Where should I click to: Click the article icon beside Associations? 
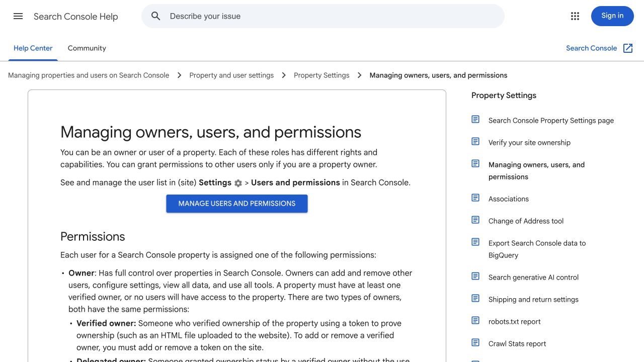[x=475, y=198]
